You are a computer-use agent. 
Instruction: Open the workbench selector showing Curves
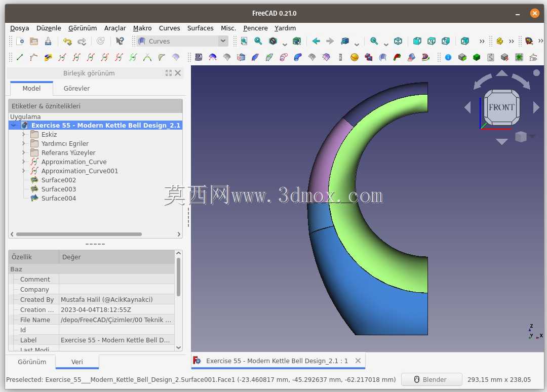182,41
